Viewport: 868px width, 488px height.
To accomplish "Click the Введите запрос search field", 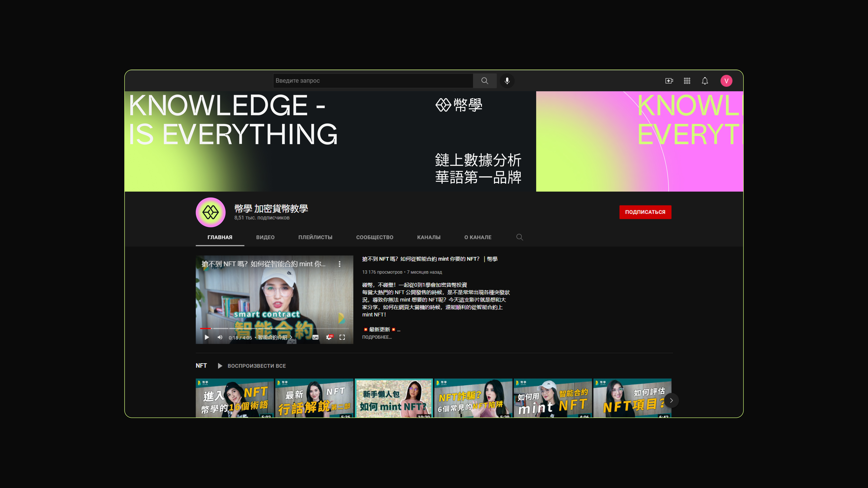I will (x=373, y=81).
